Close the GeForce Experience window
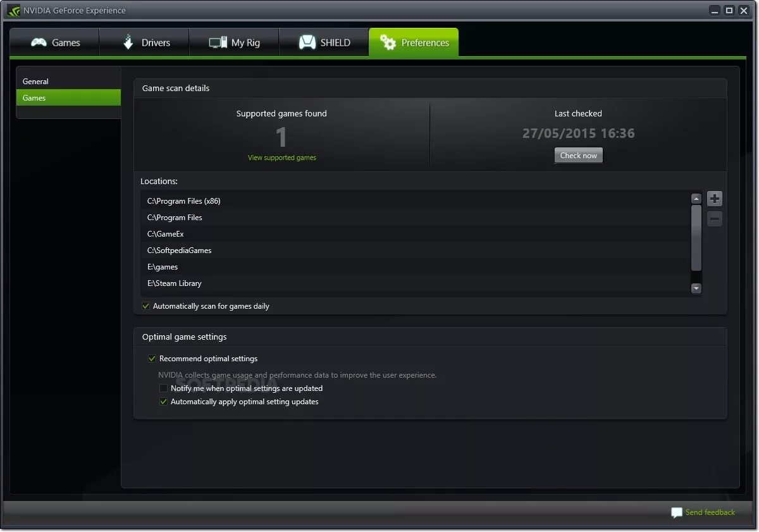The image size is (759, 532). pos(744,10)
